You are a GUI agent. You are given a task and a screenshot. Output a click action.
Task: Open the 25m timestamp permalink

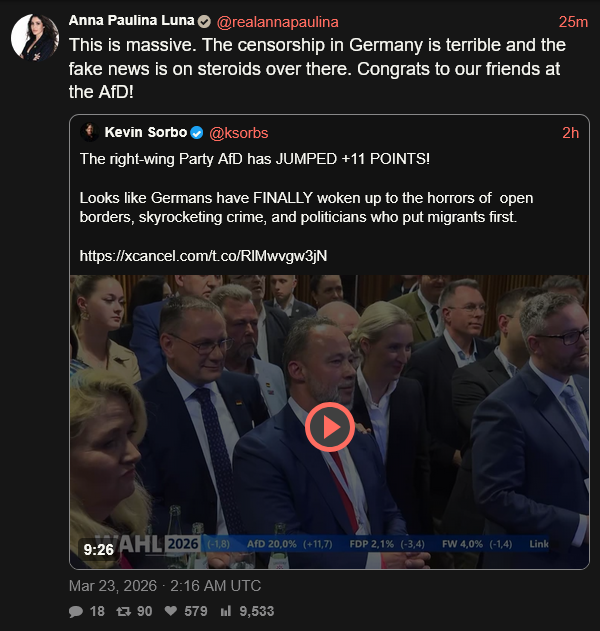573,22
